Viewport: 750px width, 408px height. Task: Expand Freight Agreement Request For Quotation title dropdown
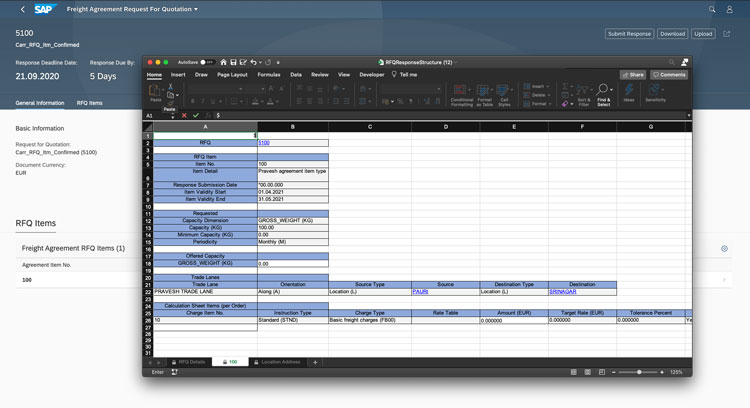[x=196, y=9]
